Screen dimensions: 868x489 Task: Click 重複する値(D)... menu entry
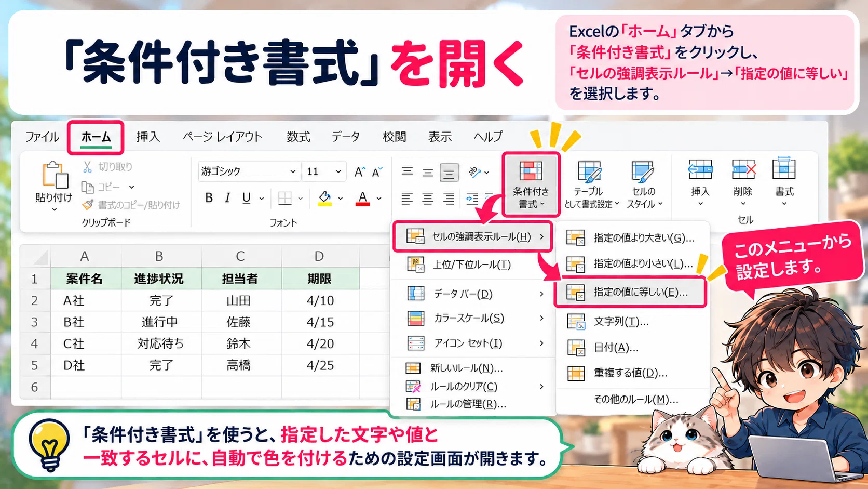tap(633, 373)
